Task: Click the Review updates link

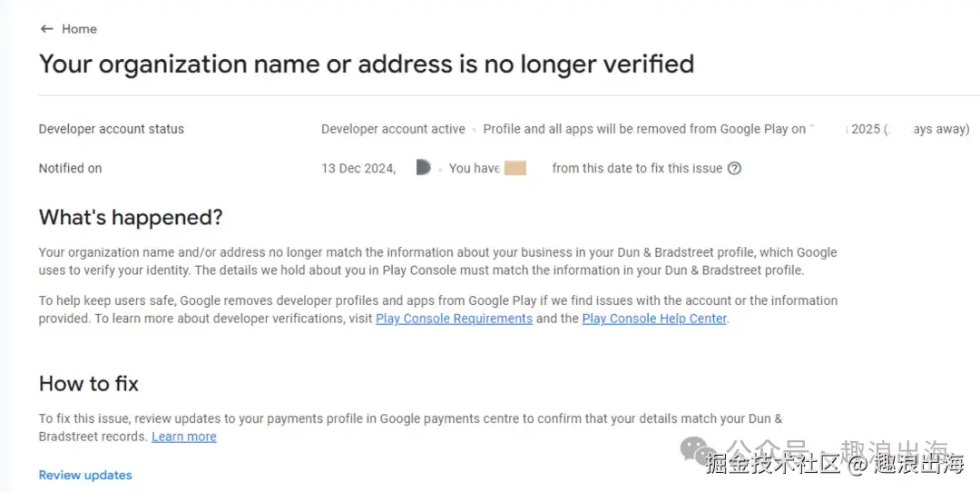Action: [x=85, y=475]
